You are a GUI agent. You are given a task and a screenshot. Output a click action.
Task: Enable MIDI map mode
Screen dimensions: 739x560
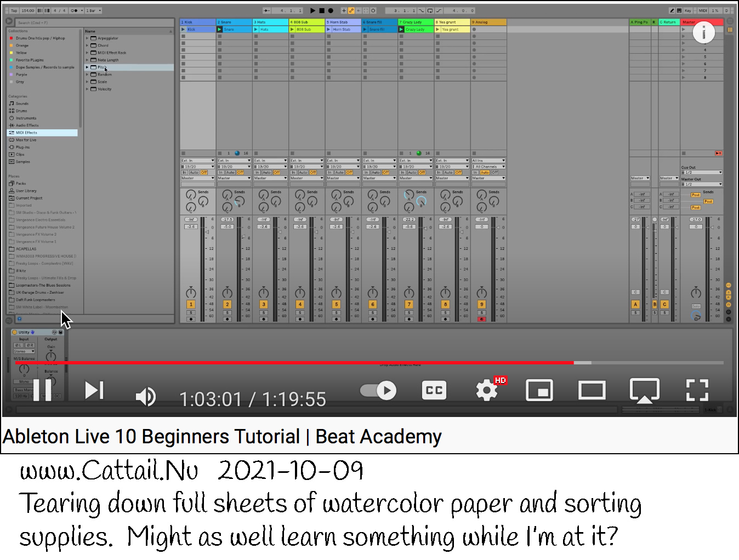click(702, 10)
